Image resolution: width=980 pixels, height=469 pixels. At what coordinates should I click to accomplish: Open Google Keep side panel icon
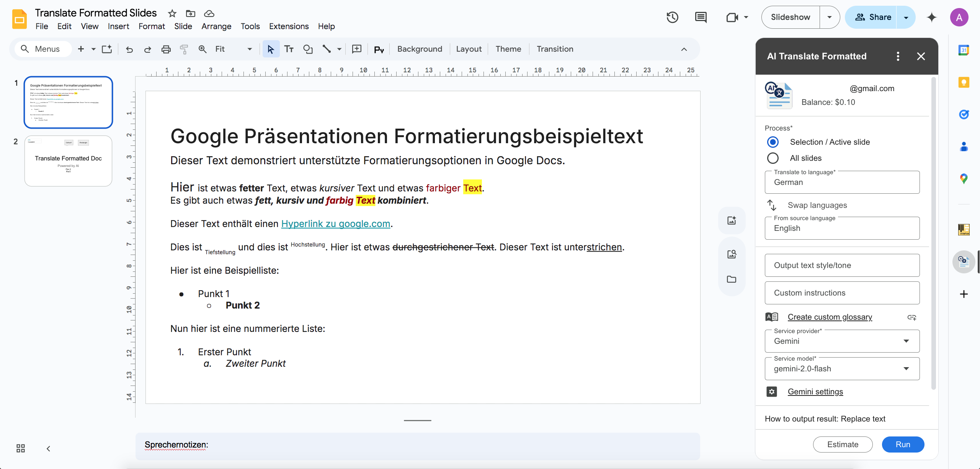964,82
